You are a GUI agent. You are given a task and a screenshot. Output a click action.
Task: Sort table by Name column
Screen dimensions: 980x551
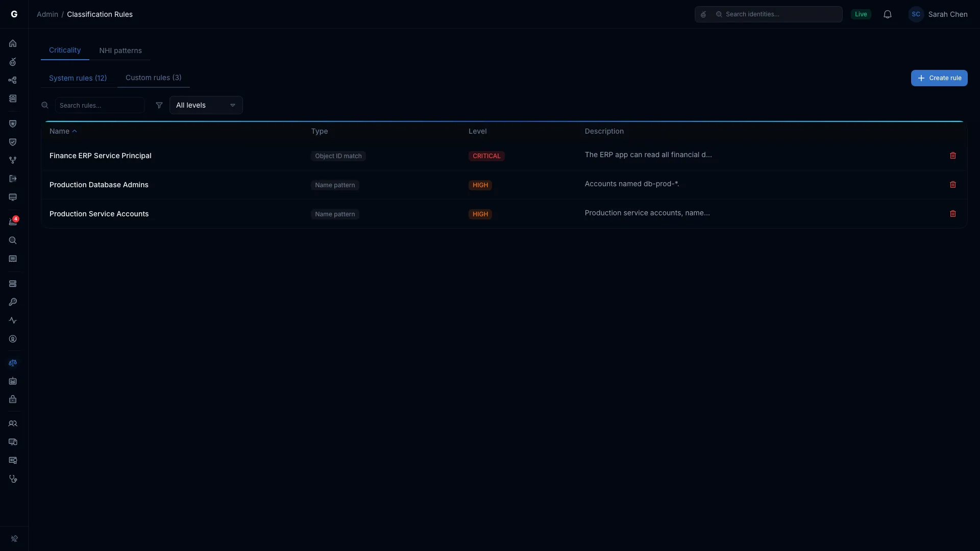pyautogui.click(x=63, y=131)
